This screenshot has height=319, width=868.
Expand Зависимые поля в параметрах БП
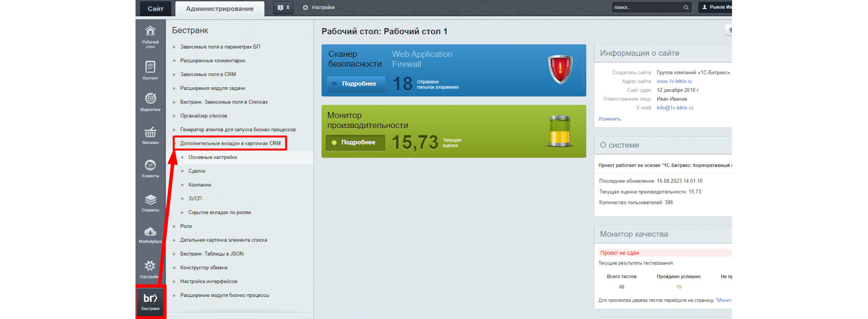coord(174,47)
